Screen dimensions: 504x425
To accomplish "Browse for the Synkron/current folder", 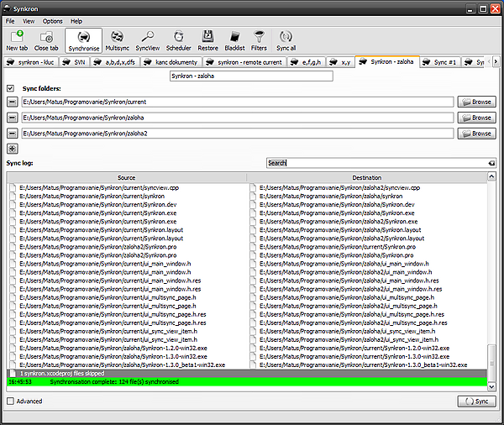I will point(476,102).
